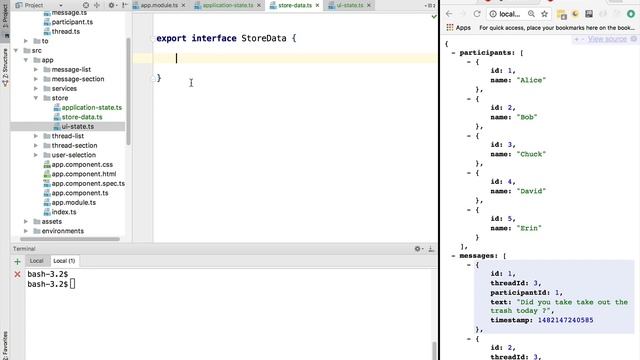
Task: Select the Local (1) terminal tab
Action: click(x=64, y=261)
